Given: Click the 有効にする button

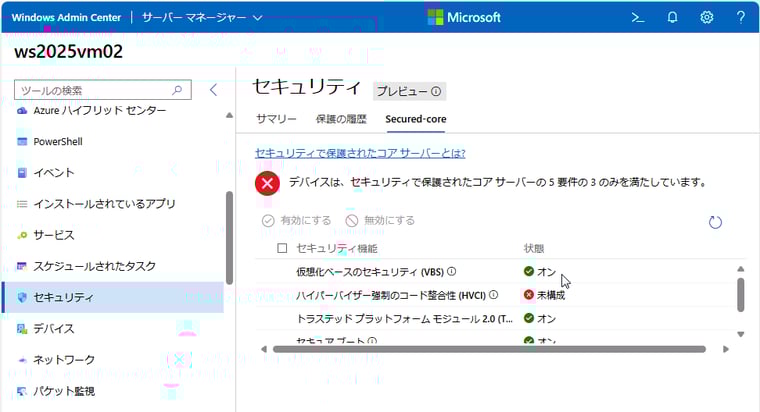Looking at the screenshot, I should coord(297,221).
